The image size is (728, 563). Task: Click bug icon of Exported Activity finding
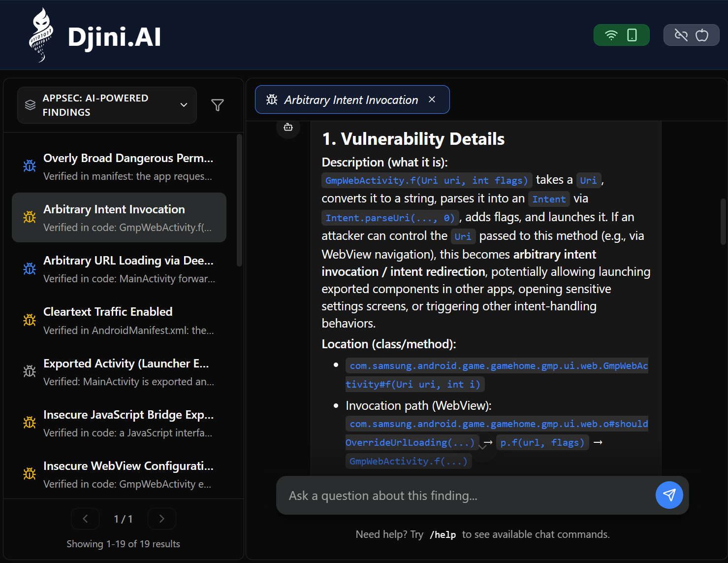pos(30,371)
